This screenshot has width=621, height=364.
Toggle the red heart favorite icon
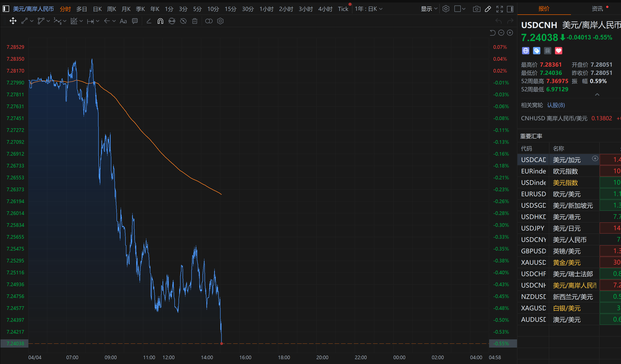[x=558, y=51]
